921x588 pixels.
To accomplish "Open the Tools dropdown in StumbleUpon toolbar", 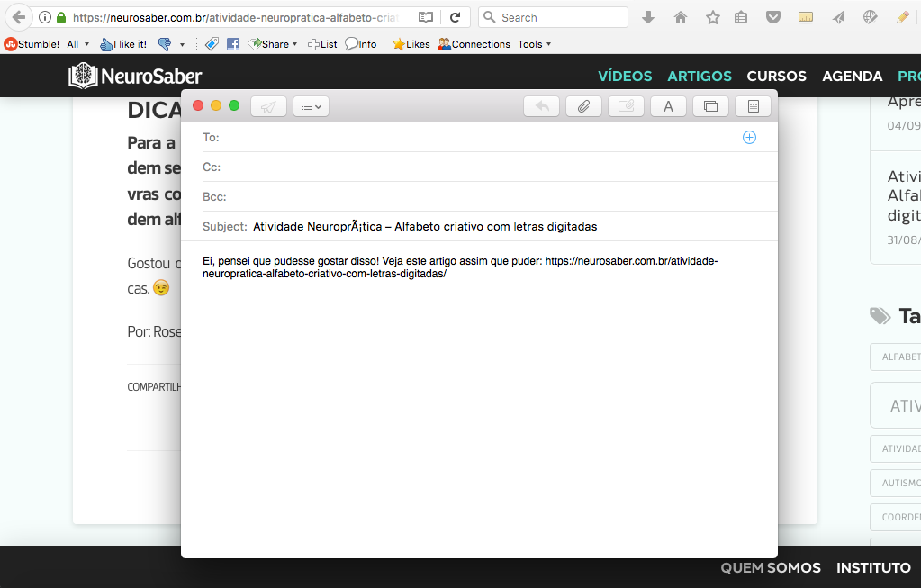I will click(x=534, y=44).
